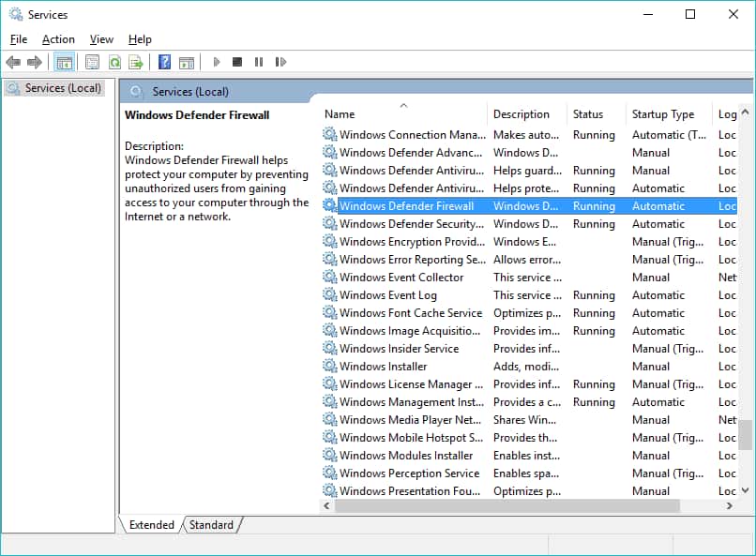Sort the list by the Name column header
Image resolution: width=756 pixels, height=556 pixels.
click(x=403, y=114)
